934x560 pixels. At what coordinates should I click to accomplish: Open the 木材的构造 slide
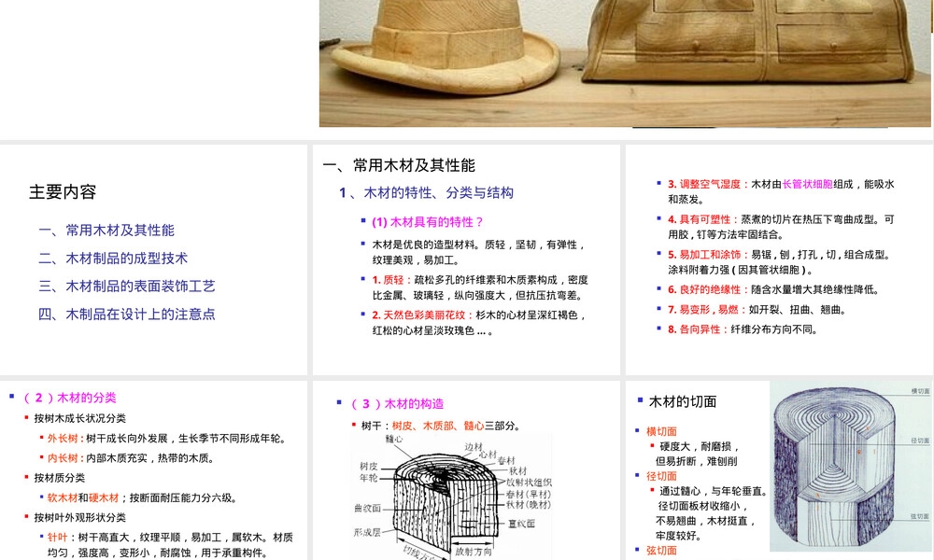[466, 470]
